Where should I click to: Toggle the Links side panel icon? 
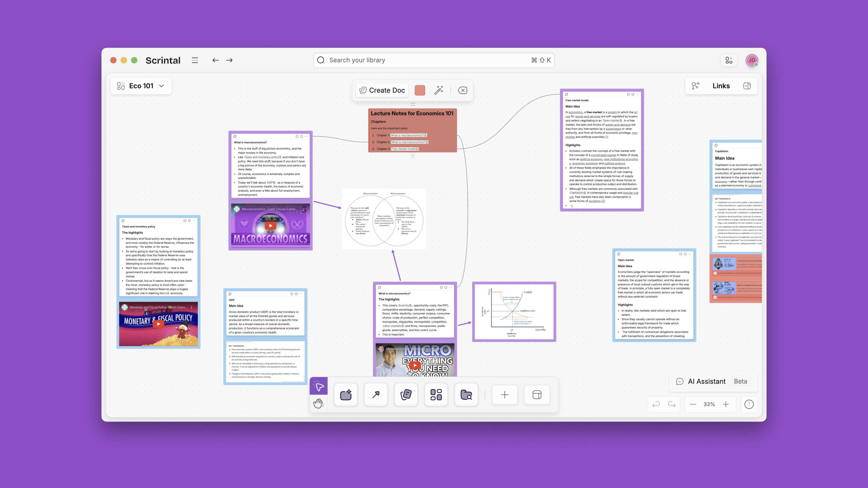pyautogui.click(x=747, y=86)
